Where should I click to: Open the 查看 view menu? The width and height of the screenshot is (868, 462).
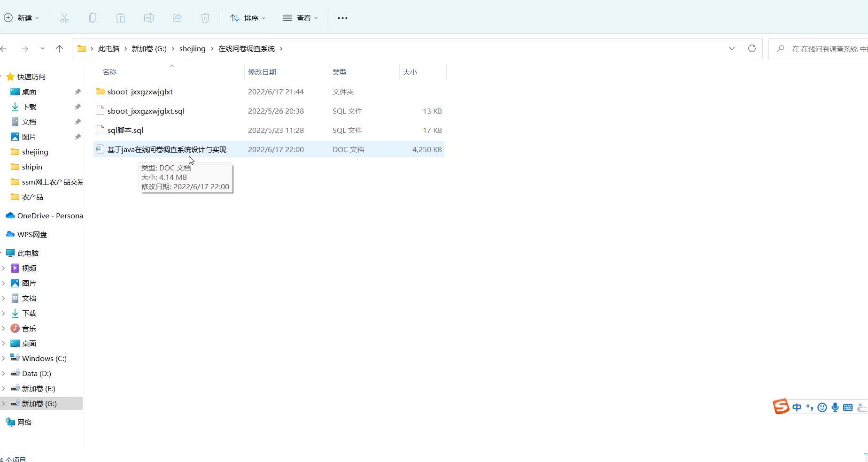pos(300,18)
